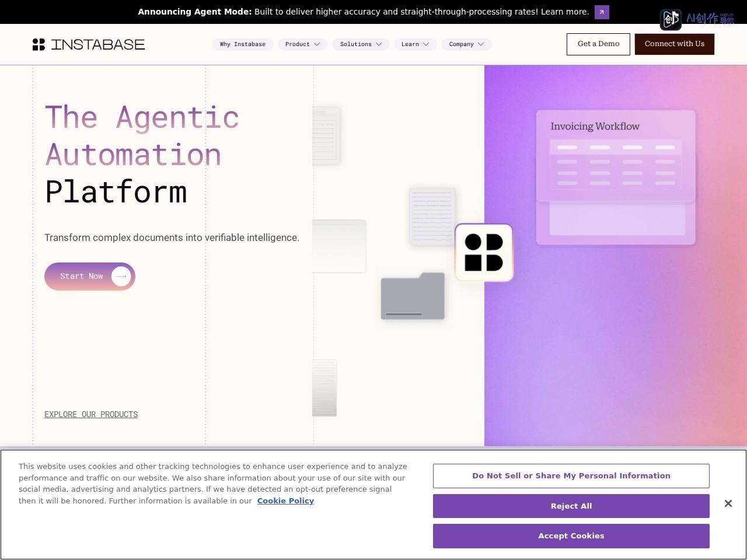Click the AI创作 navigation logo icon
Viewport: 747px width, 560px height.
(x=671, y=19)
